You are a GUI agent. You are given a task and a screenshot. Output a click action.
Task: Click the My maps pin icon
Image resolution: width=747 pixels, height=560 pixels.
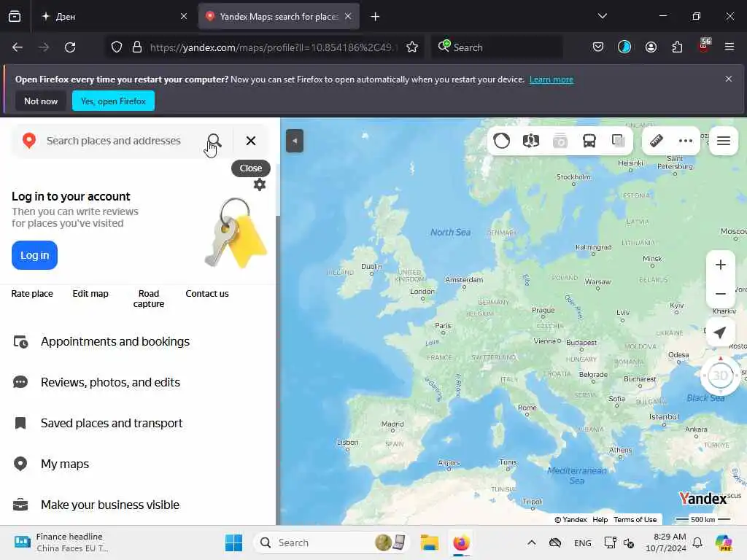(20, 464)
